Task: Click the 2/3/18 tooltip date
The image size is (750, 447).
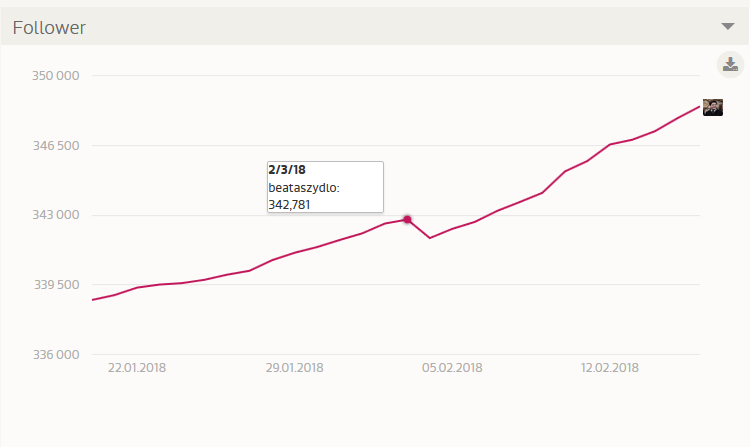Action: 286,170
